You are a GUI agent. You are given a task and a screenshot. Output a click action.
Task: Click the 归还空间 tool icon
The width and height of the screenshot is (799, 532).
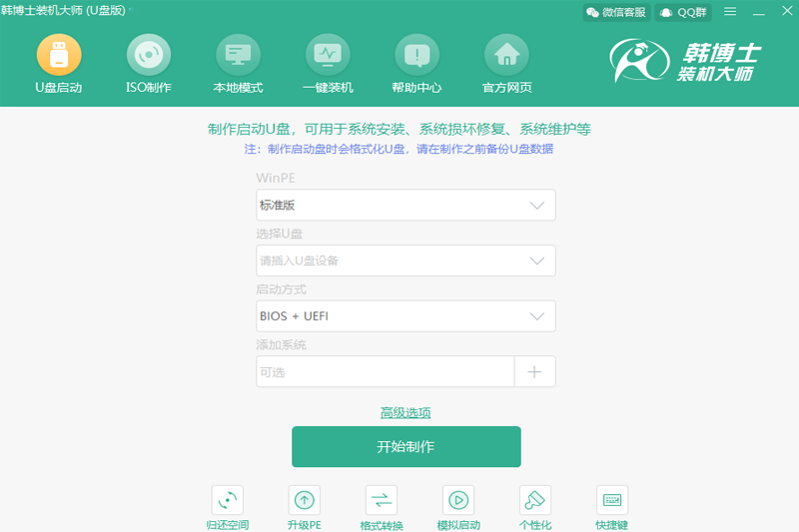click(x=228, y=500)
